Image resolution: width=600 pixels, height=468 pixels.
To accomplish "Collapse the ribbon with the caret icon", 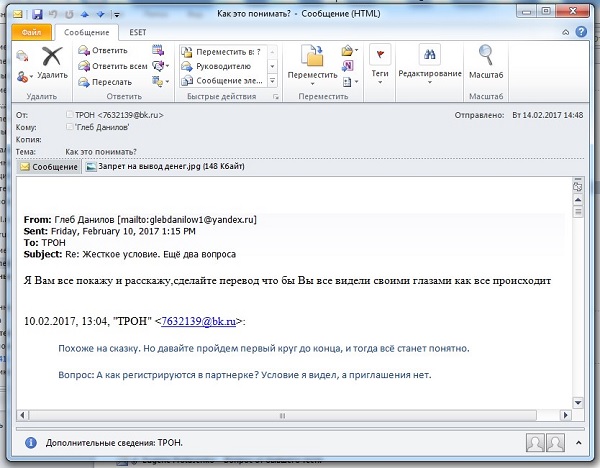I will pos(566,33).
